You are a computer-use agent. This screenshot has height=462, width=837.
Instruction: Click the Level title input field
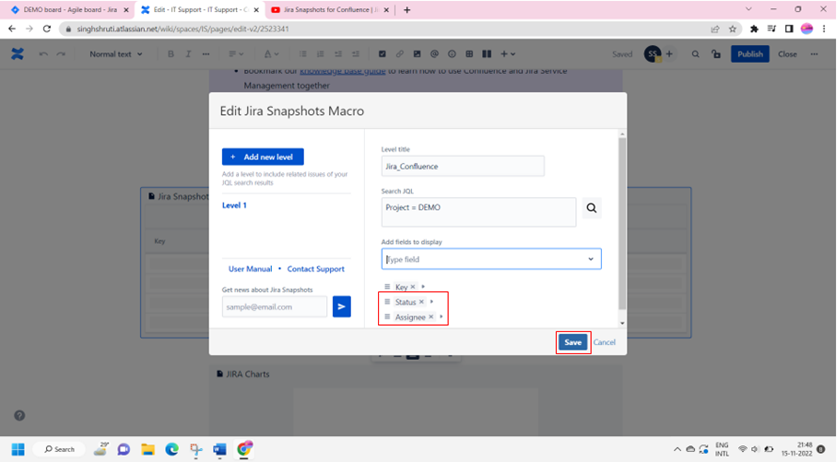[x=463, y=166]
